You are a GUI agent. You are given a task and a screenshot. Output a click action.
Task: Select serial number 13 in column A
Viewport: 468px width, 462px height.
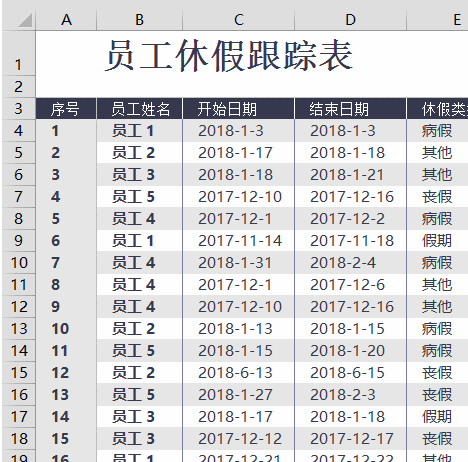(x=66, y=395)
